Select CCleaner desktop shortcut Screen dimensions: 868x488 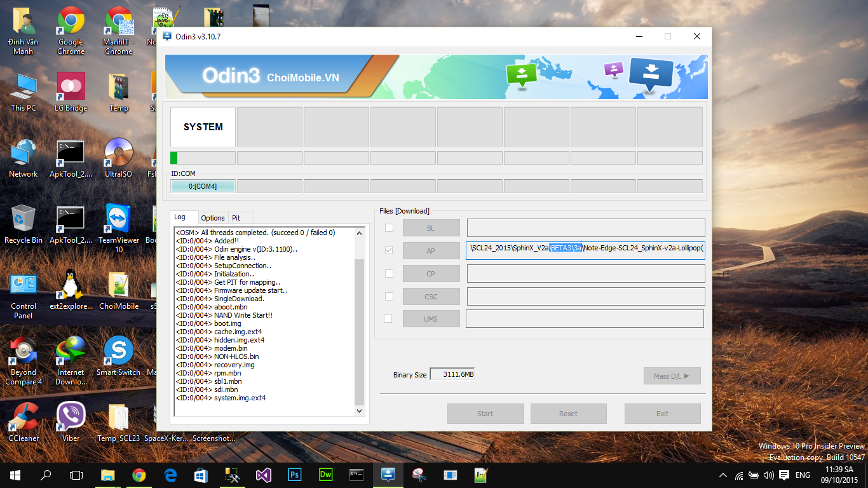(24, 423)
